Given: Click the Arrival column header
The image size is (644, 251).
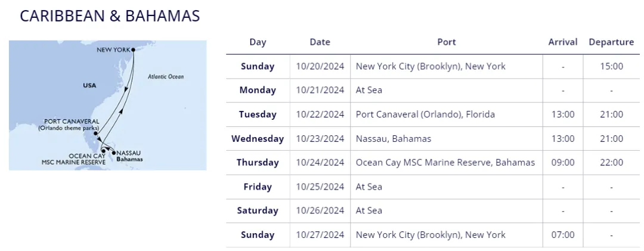Looking at the screenshot, I should pos(563,42).
